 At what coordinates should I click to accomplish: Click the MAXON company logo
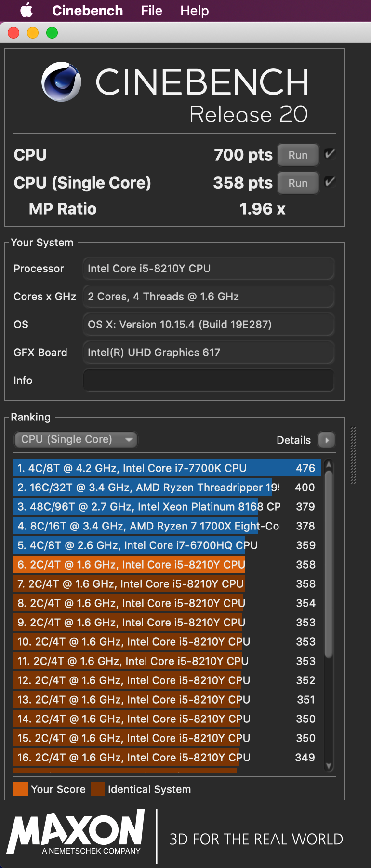click(x=76, y=832)
